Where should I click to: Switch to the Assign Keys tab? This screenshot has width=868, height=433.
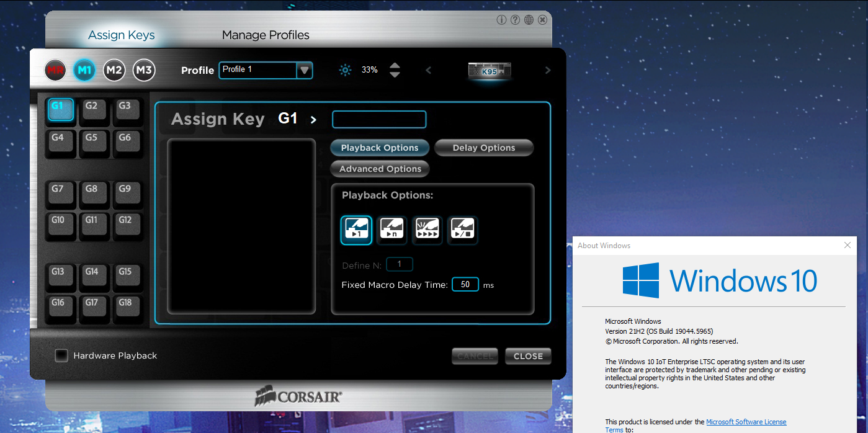122,35
